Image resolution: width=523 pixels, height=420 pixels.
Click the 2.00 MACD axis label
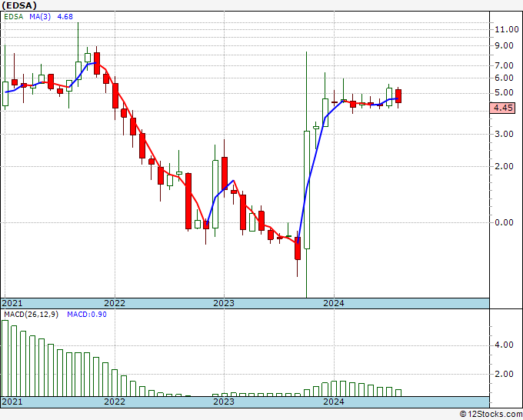click(x=504, y=374)
